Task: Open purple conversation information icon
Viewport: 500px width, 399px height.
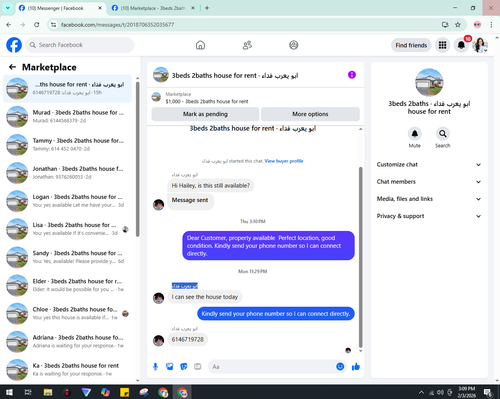Action: pyautogui.click(x=352, y=75)
